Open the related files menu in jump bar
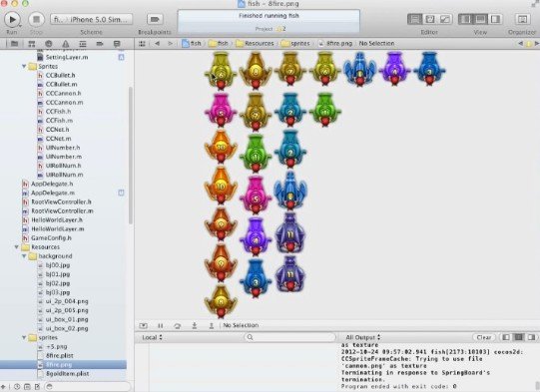Image resolution: width=540 pixels, height=392 pixels. (x=142, y=43)
